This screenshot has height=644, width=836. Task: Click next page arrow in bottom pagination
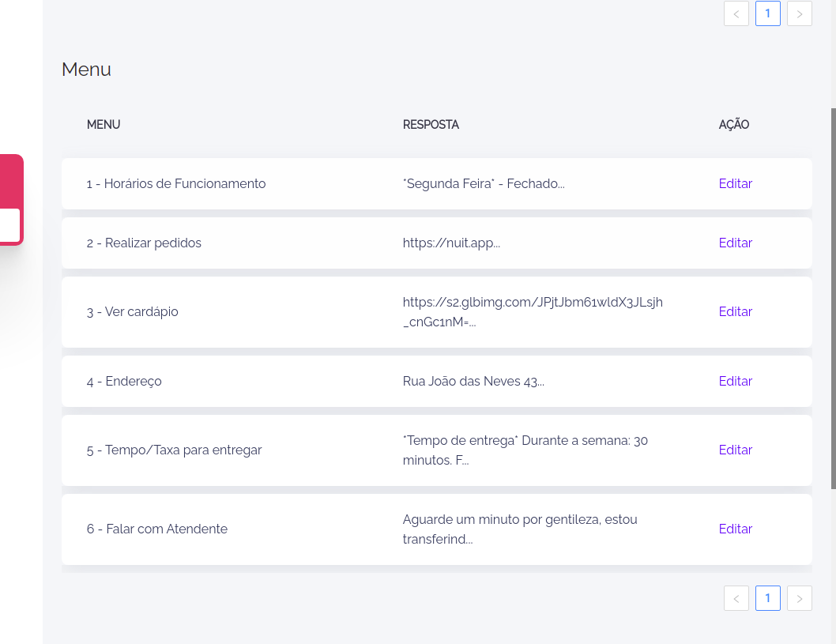[x=799, y=598]
